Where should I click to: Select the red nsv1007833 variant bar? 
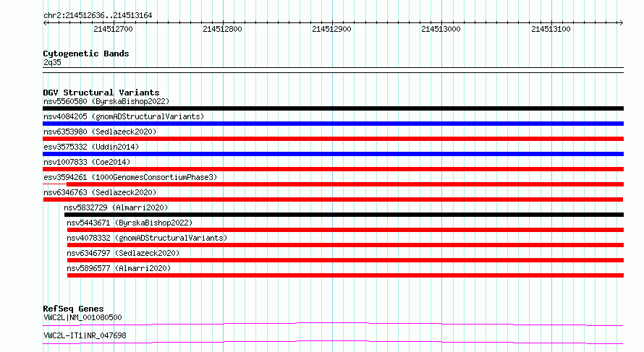[333, 169]
